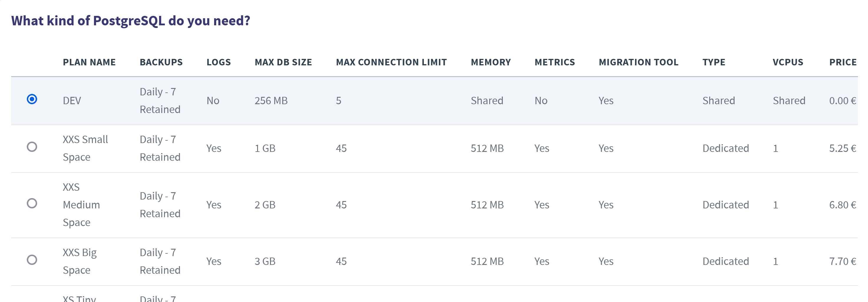Click the 256 MB max DB size cell

coord(271,101)
